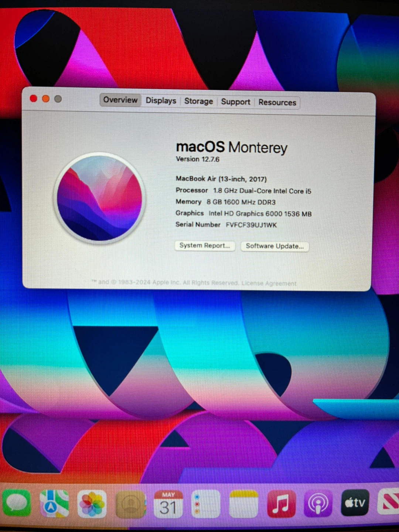Open the License Agreement link

pos(269,283)
